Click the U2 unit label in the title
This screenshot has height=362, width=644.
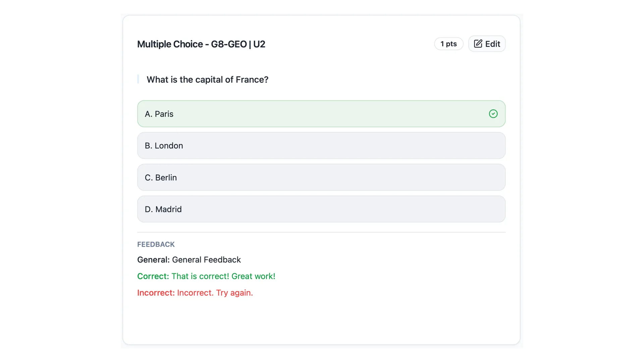tap(259, 44)
